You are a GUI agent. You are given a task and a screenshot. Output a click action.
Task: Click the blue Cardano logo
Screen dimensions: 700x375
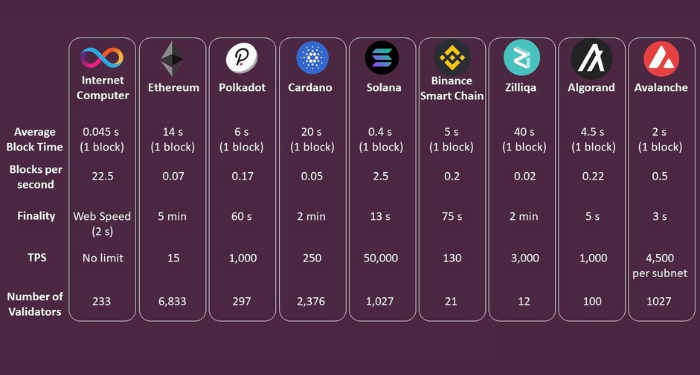point(312,58)
